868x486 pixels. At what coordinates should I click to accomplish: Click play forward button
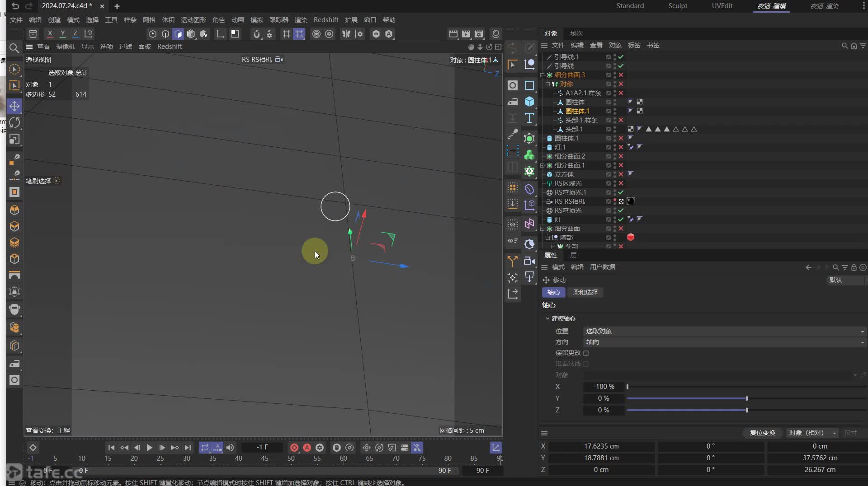click(149, 448)
